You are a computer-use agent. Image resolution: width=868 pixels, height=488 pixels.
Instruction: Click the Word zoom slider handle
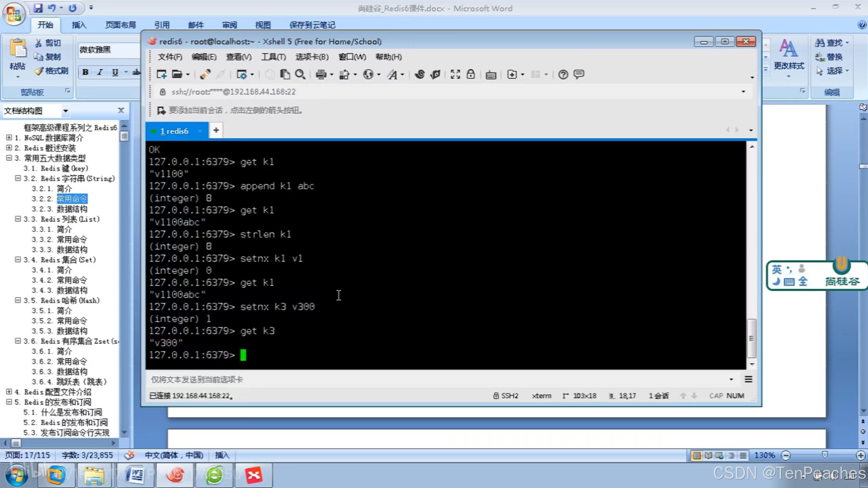pyautogui.click(x=825, y=455)
